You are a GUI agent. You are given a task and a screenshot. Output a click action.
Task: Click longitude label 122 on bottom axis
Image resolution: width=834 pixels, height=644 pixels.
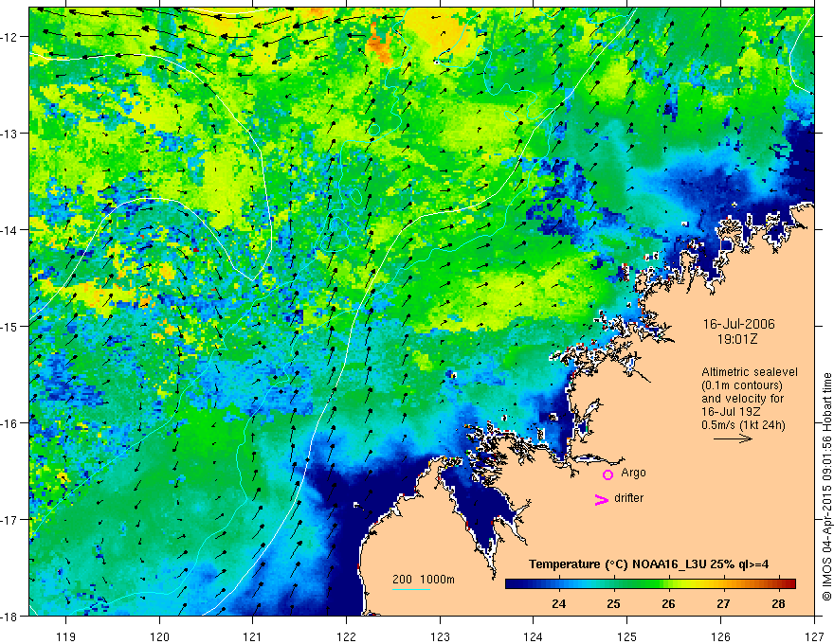(346, 636)
